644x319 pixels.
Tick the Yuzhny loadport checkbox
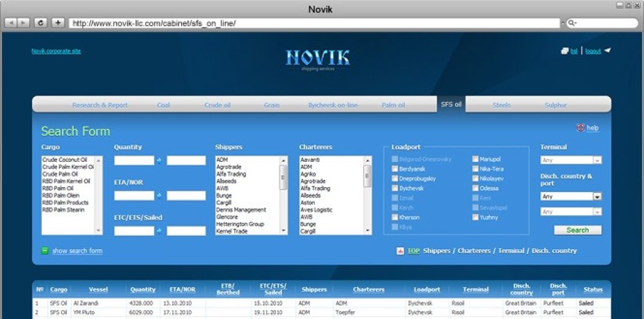pos(475,217)
